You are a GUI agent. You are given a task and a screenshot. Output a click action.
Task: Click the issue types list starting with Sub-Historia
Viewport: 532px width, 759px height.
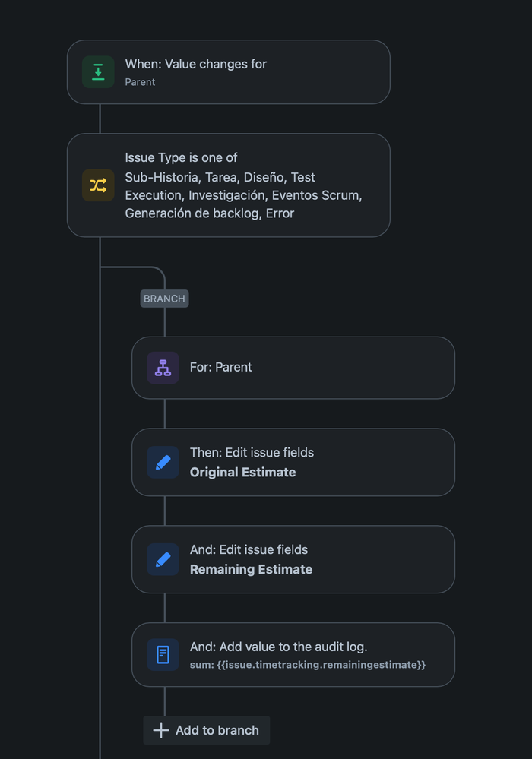tap(243, 195)
